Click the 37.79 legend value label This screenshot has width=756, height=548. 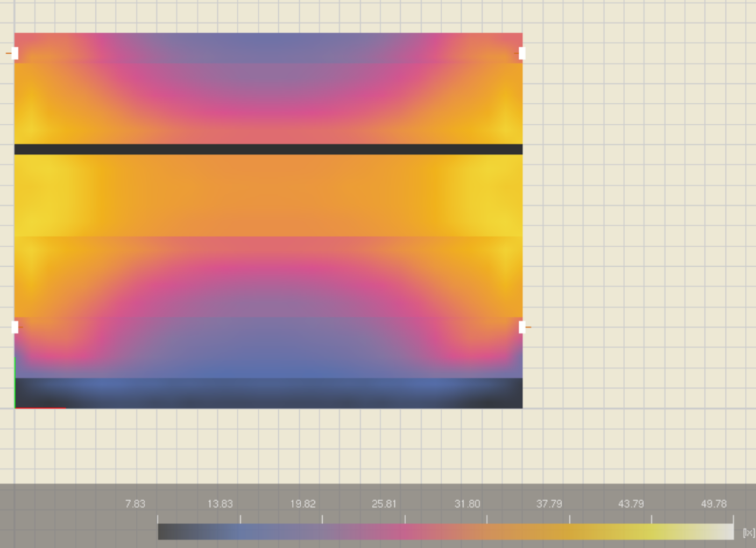coord(549,504)
